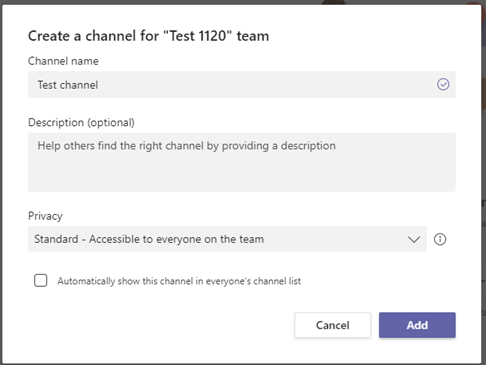This screenshot has width=486, height=365.
Task: Click the "Description (optional)" label
Action: point(81,122)
